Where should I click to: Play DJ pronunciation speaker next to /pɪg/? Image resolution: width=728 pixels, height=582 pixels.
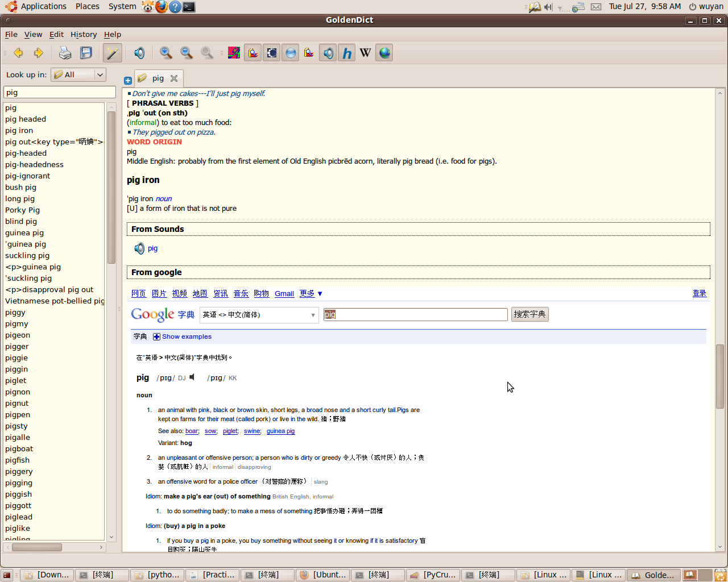[x=193, y=377]
